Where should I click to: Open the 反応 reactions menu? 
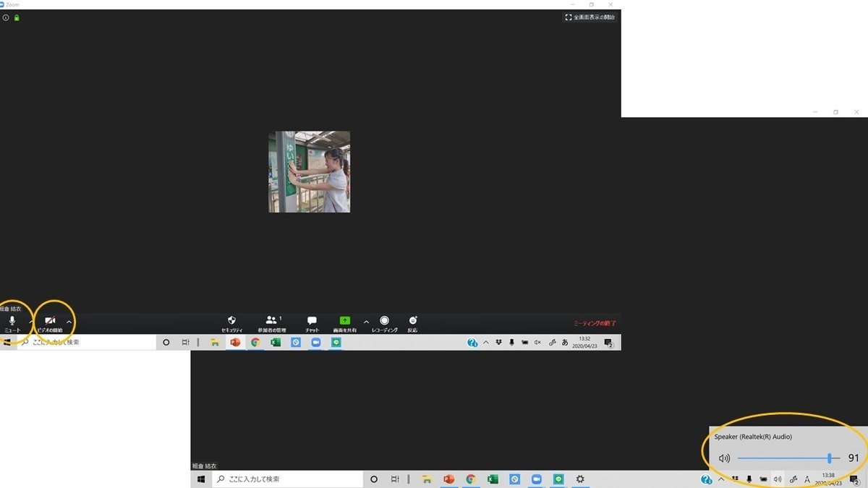pos(412,323)
